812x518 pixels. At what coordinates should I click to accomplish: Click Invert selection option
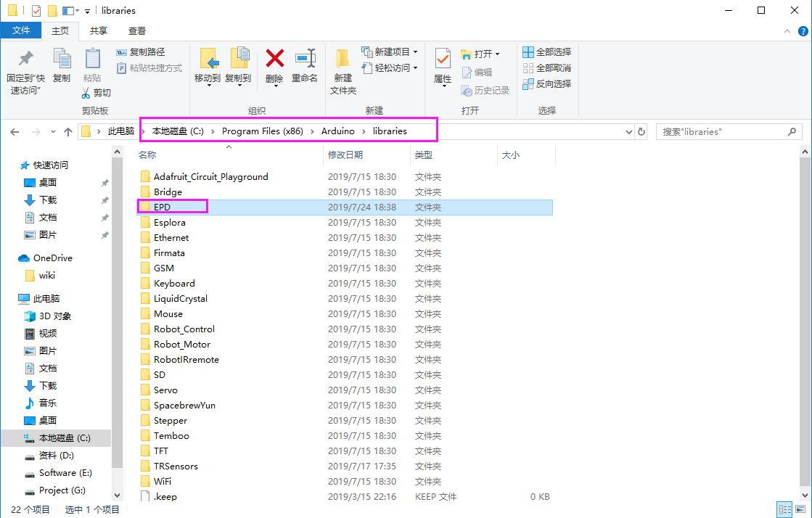click(547, 84)
